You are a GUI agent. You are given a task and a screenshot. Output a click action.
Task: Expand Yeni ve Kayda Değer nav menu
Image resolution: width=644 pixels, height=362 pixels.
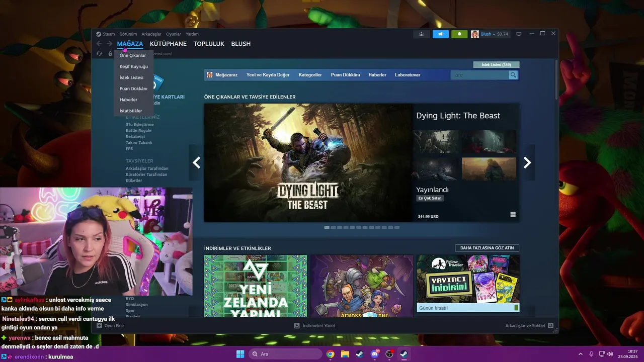pos(268,75)
